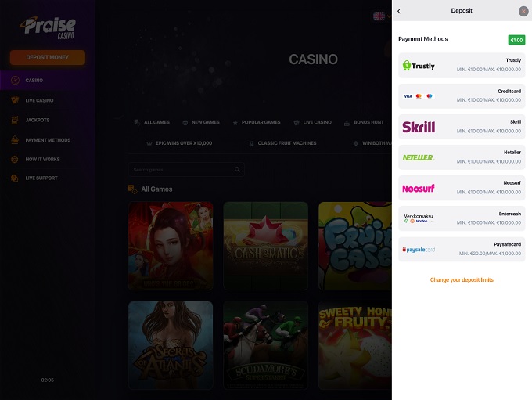Viewport: 532px width, 400px height.
Task: Open Live Casino in sidebar
Action: point(39,100)
